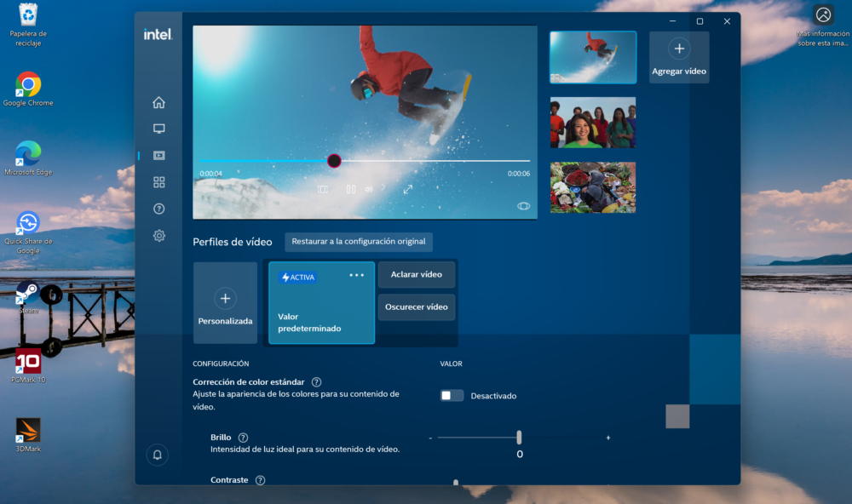This screenshot has width=852, height=504.
Task: Click the ACTIVA badge on the profile card
Action: tap(297, 278)
